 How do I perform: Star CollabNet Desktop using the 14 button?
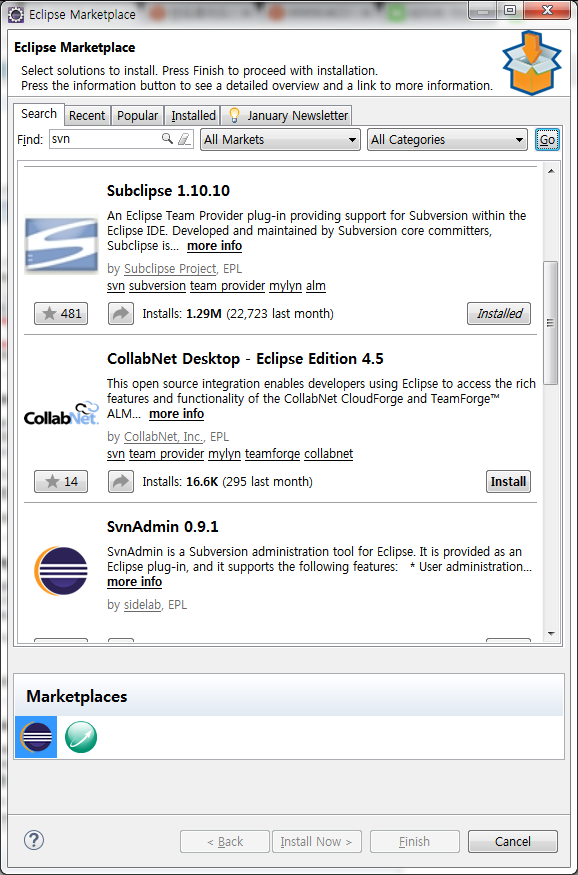(61, 482)
